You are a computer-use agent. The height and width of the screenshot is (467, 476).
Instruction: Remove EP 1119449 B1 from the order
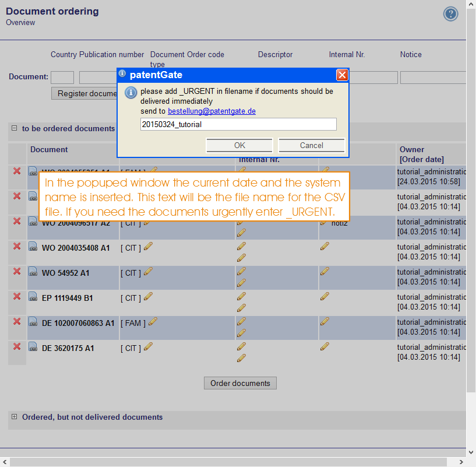(x=17, y=296)
